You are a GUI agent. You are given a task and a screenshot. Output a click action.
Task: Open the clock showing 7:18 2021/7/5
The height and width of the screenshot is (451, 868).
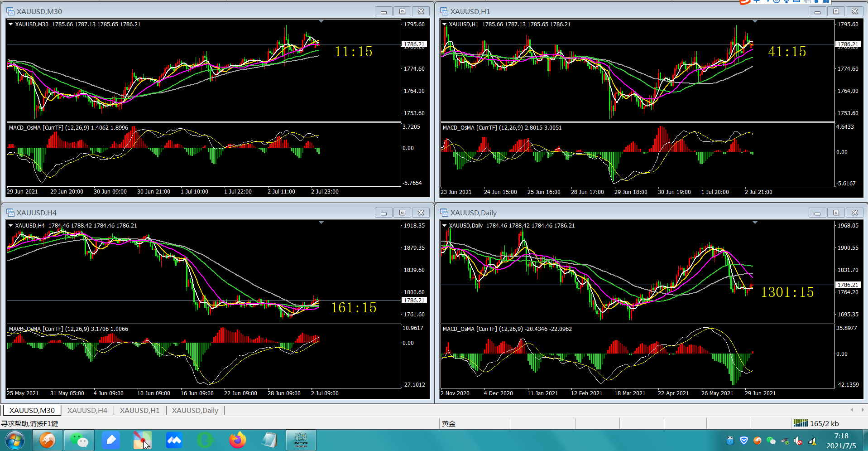[x=841, y=441]
